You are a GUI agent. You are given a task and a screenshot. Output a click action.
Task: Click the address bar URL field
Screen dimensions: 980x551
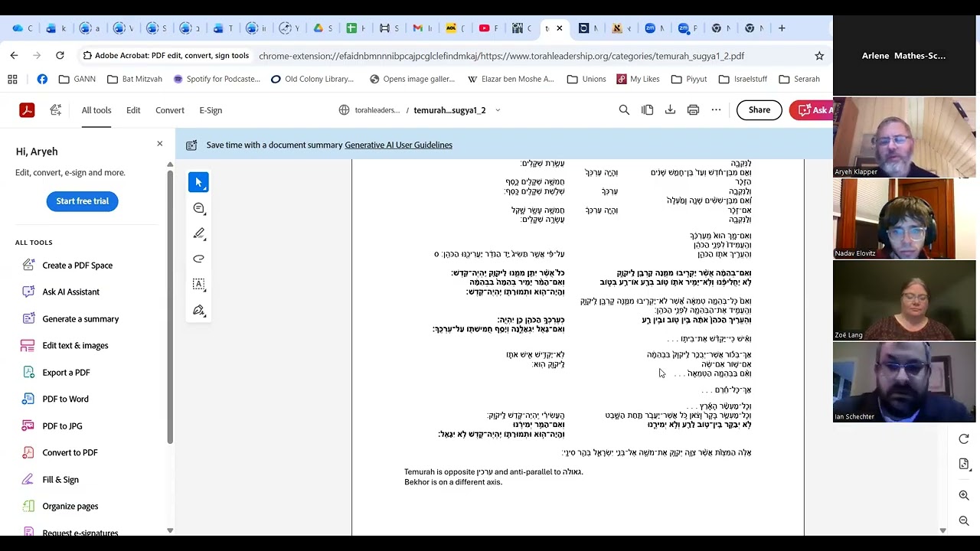(x=501, y=56)
